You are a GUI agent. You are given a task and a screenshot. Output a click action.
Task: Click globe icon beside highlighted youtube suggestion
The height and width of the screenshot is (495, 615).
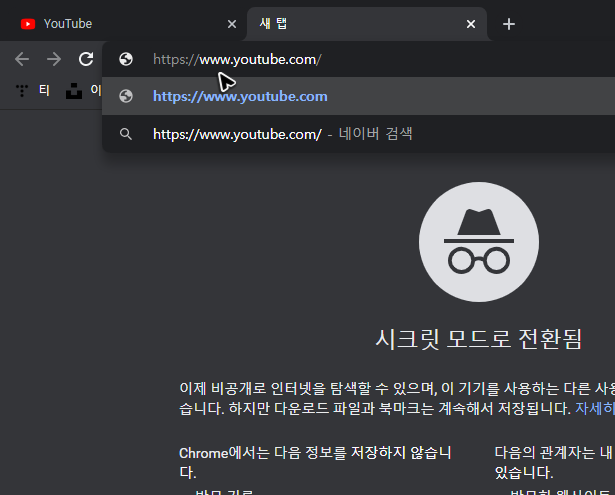[126, 96]
